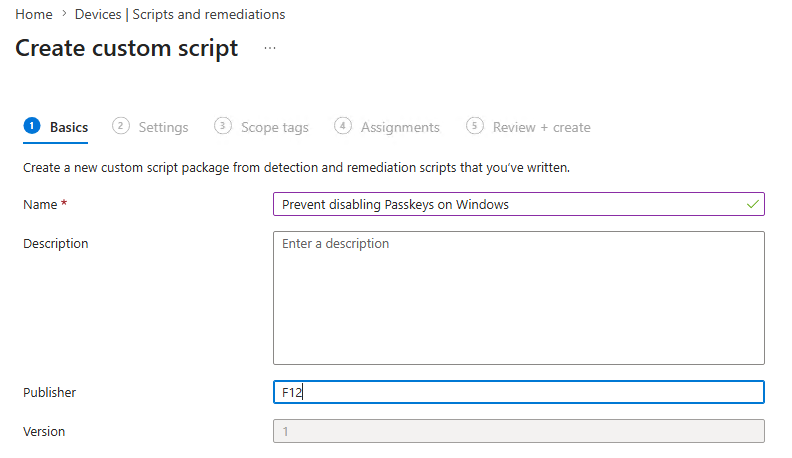Click the Create custom script page title
The height and width of the screenshot is (458, 792).
point(127,48)
